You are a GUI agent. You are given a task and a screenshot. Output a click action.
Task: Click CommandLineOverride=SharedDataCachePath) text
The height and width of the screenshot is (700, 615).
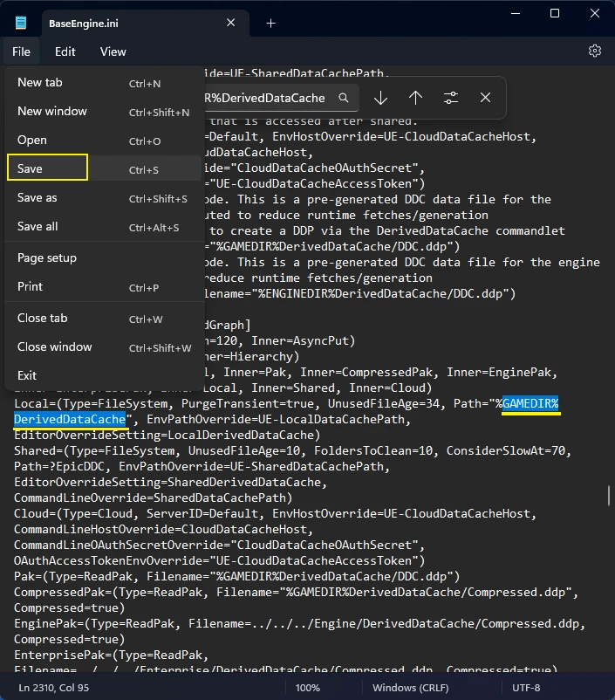153,498
